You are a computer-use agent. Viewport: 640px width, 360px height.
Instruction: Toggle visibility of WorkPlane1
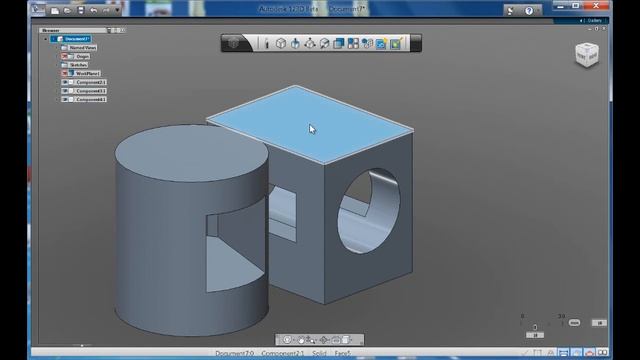[x=64, y=73]
